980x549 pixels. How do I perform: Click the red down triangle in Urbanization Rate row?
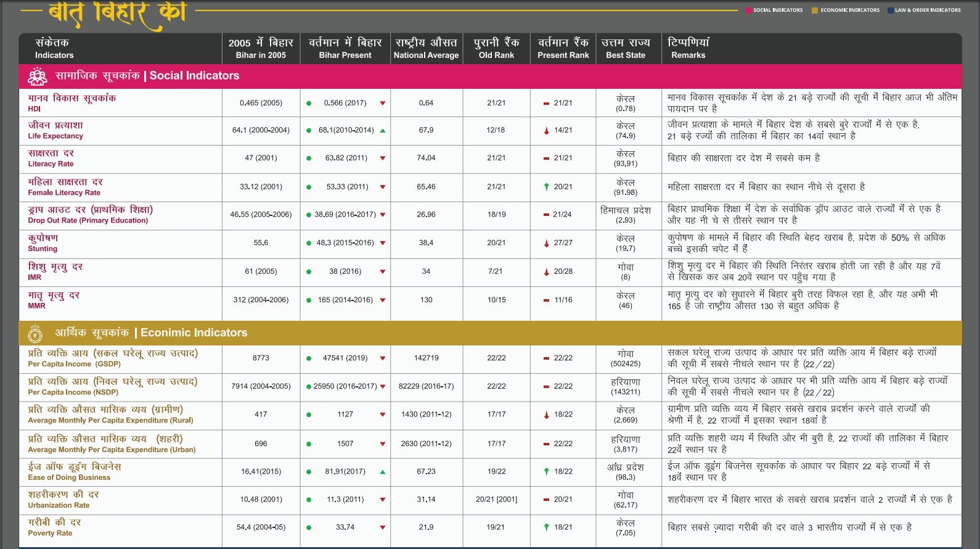coord(383,500)
